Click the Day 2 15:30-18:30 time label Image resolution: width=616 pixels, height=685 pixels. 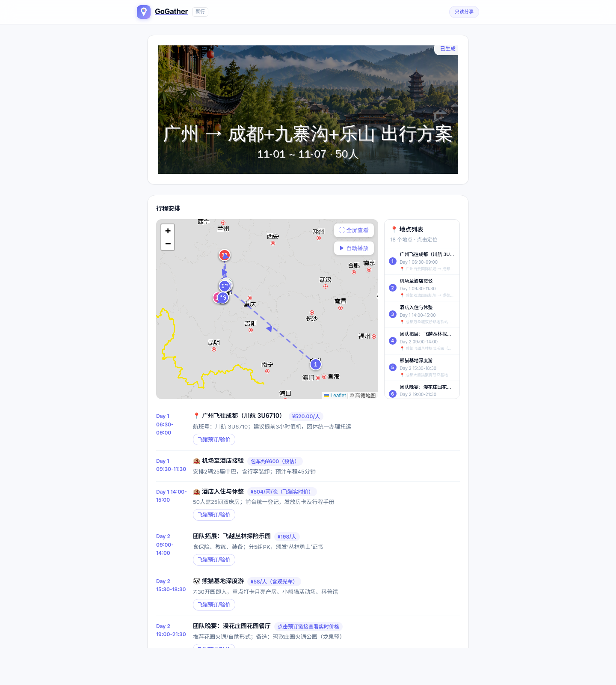click(x=171, y=585)
